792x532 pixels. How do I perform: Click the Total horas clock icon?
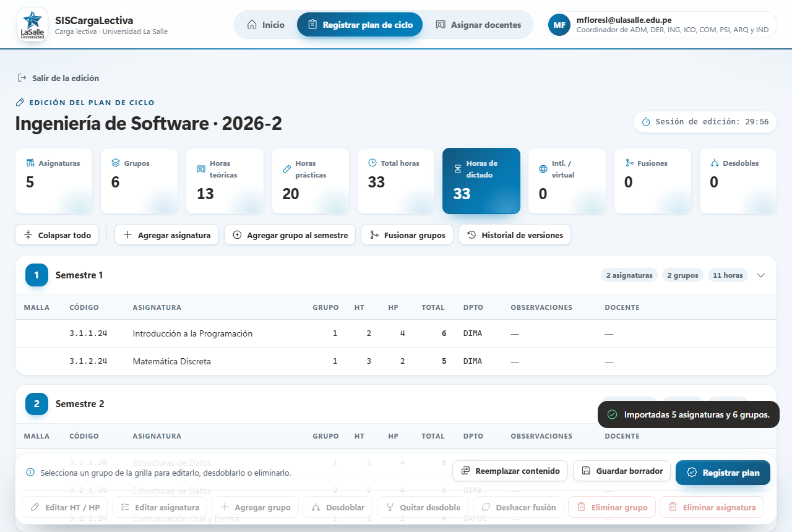click(x=372, y=163)
